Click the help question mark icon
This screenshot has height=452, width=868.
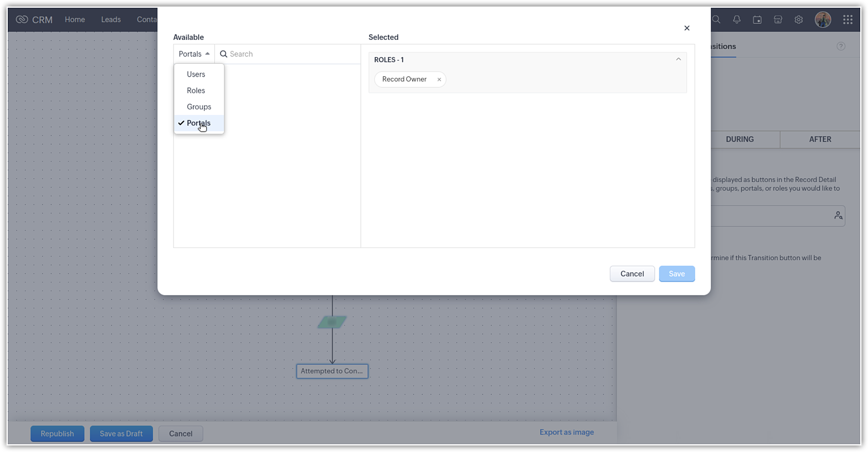coord(841,46)
